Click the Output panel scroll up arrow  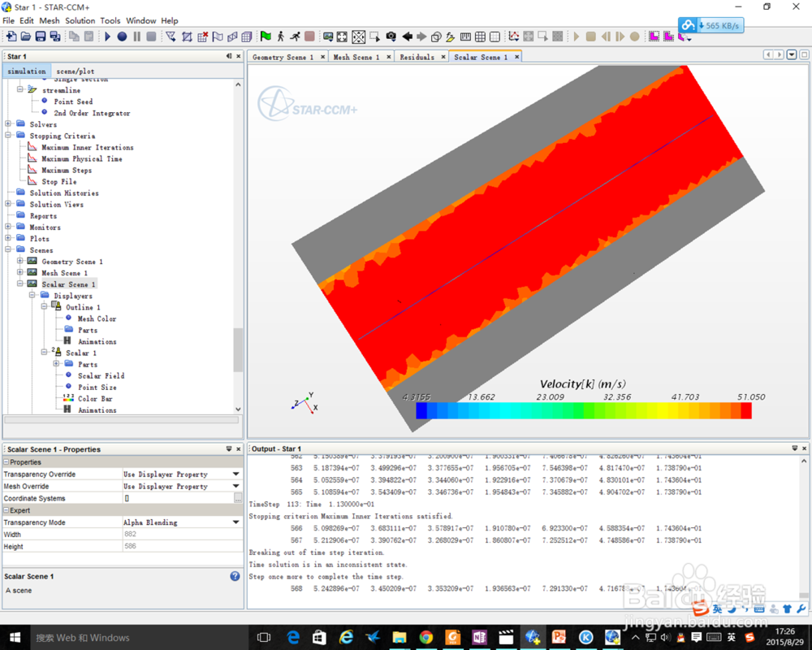pos(804,461)
